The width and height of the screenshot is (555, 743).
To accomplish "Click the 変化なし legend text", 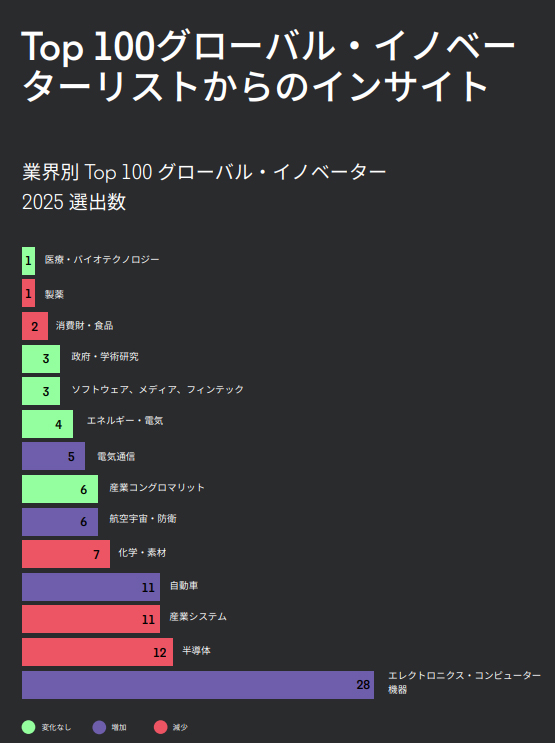I will point(56,727).
